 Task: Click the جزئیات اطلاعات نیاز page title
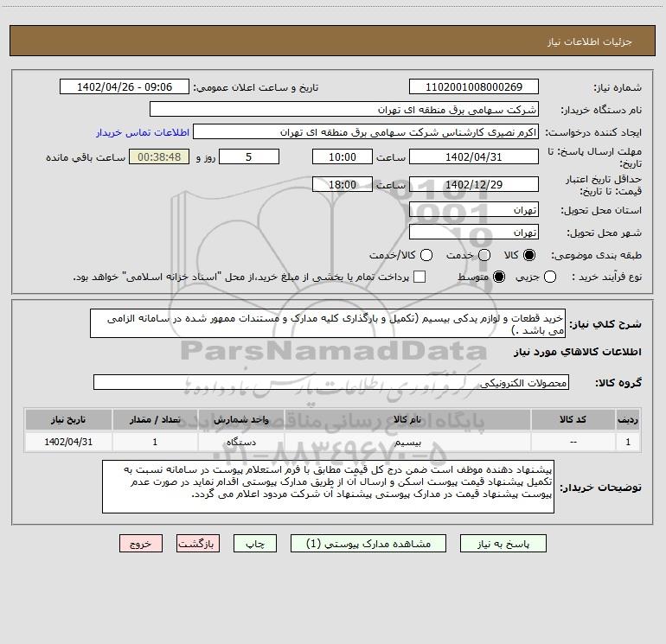coord(590,41)
